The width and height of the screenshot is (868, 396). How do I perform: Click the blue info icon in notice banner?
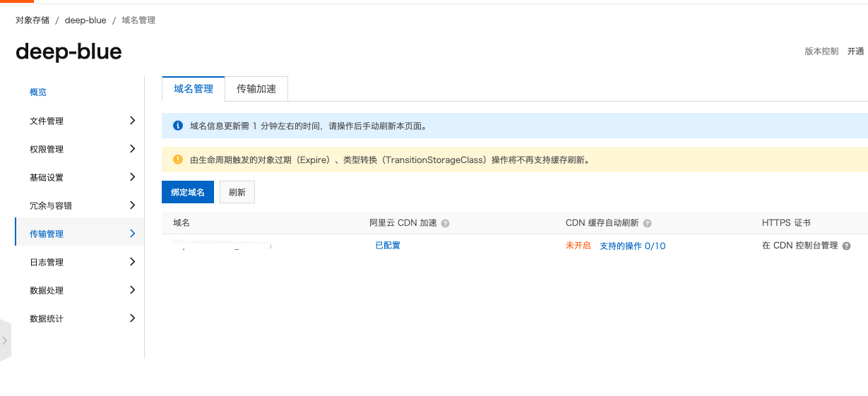pyautogui.click(x=178, y=126)
